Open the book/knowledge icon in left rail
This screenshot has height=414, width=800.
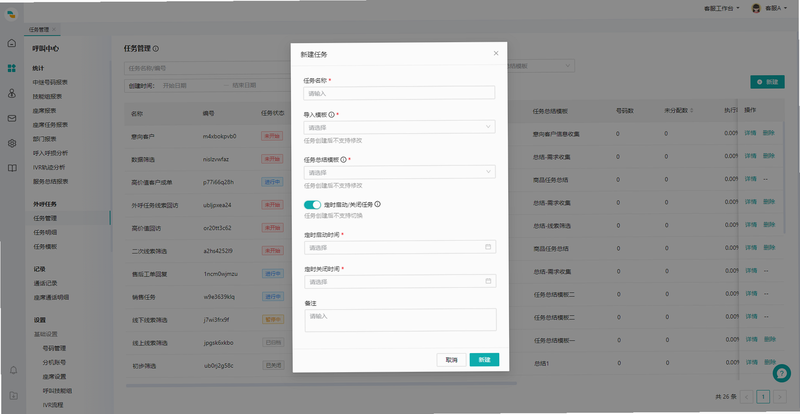[12, 168]
